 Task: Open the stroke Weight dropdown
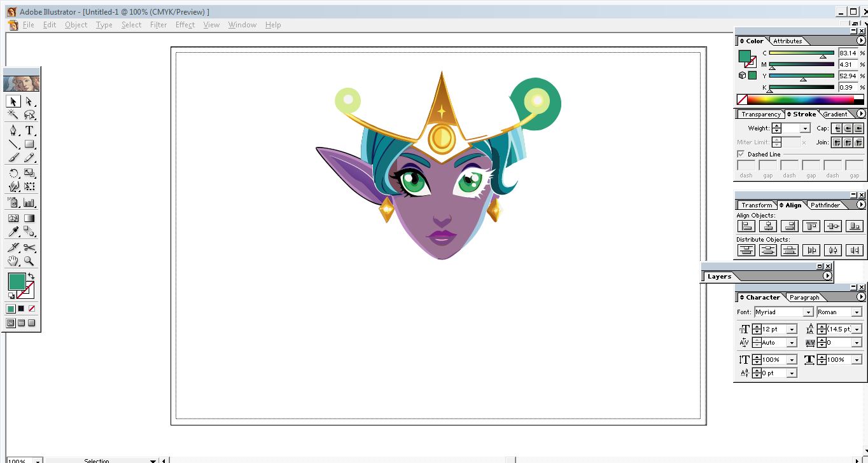click(805, 128)
